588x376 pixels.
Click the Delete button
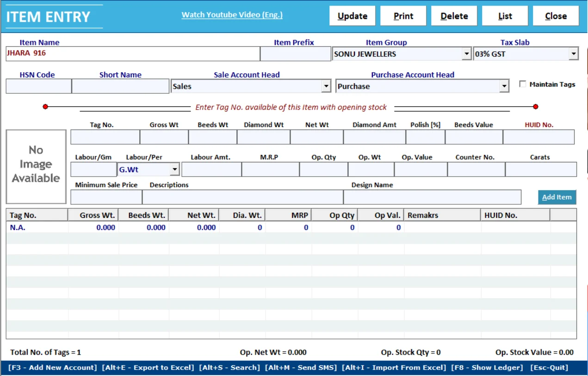click(x=454, y=16)
